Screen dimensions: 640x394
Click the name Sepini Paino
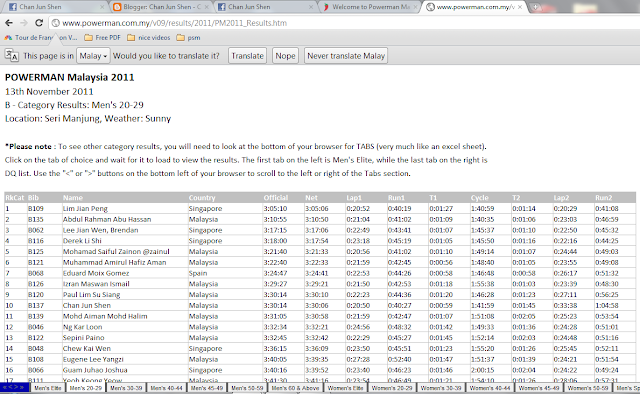83,338
